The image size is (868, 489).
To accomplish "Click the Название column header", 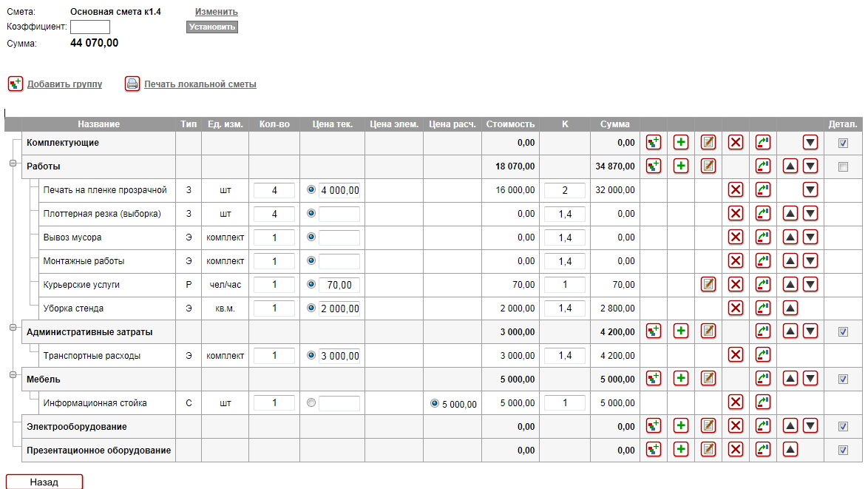I will 98,124.
